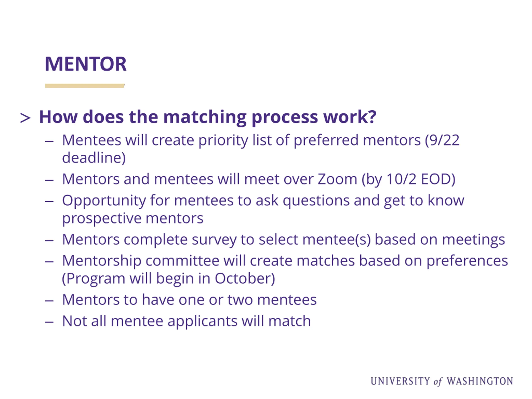Select the 'Opportunity for mentees to ask questions' bullet
The width and height of the screenshot is (532, 399).
pos(263,209)
